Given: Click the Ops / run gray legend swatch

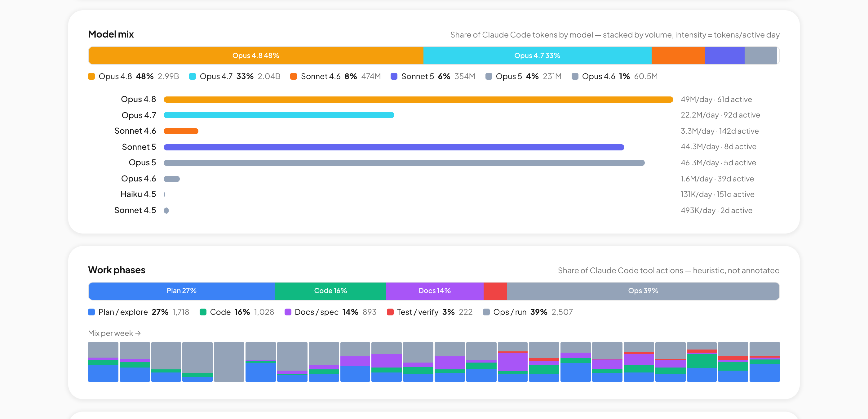Looking at the screenshot, I should point(486,312).
